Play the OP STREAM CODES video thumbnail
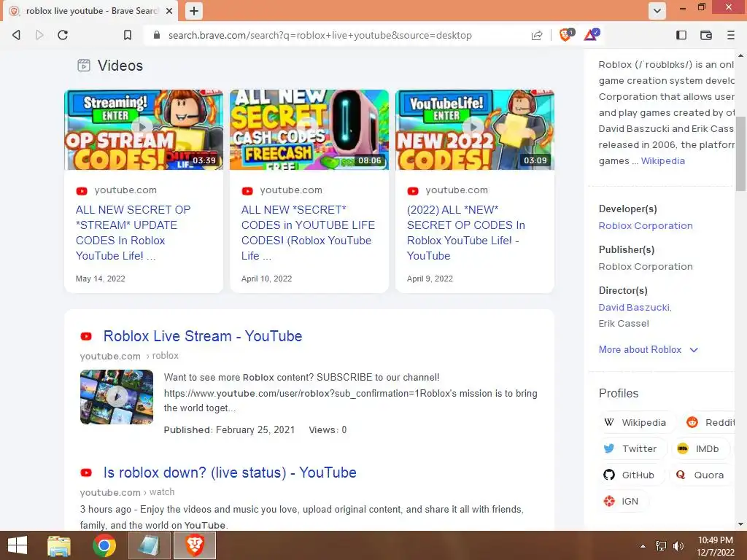The image size is (747, 560). point(144,130)
